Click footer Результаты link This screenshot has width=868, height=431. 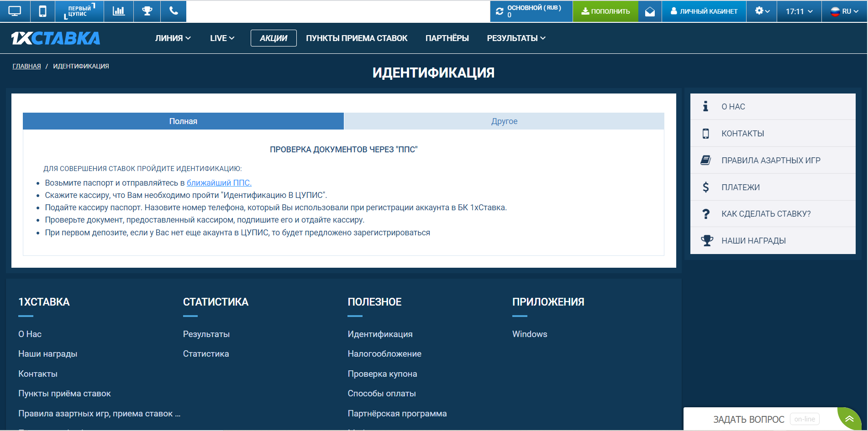coord(206,334)
